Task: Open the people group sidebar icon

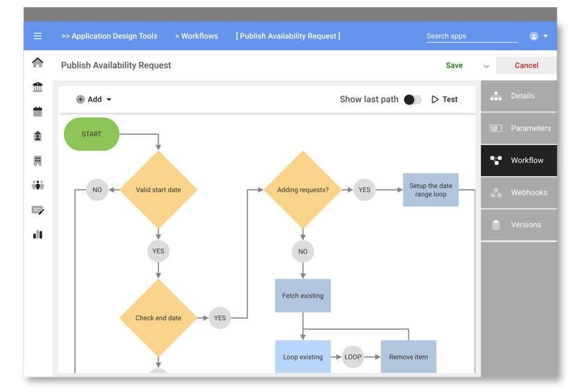Action: [38, 186]
